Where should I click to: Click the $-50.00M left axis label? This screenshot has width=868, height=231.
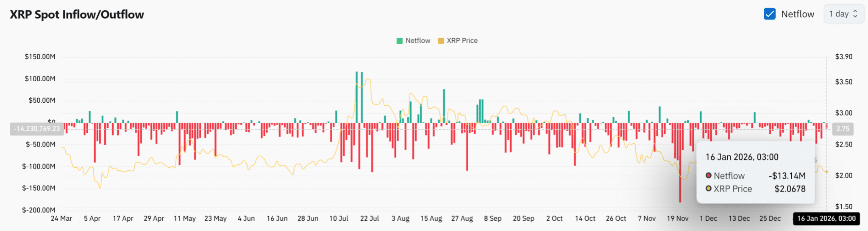click(40, 144)
